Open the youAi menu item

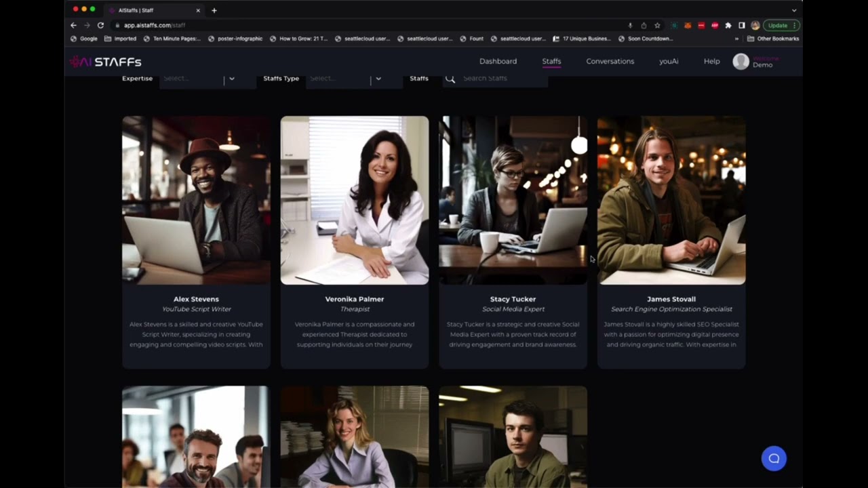coord(669,61)
